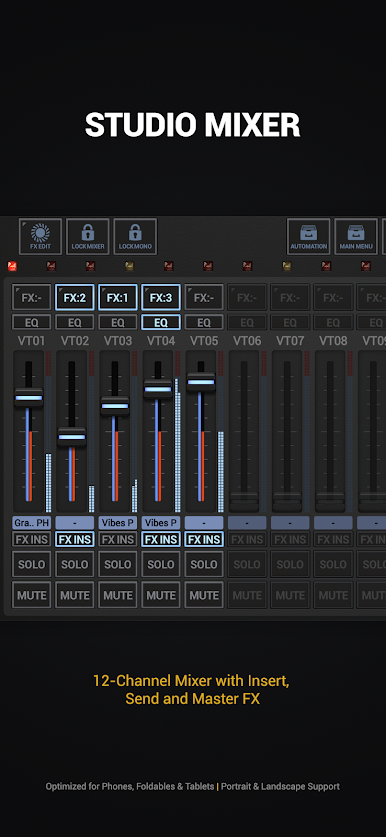Open the MAIN MENU drawer
386x837 pixels.
click(x=356, y=236)
